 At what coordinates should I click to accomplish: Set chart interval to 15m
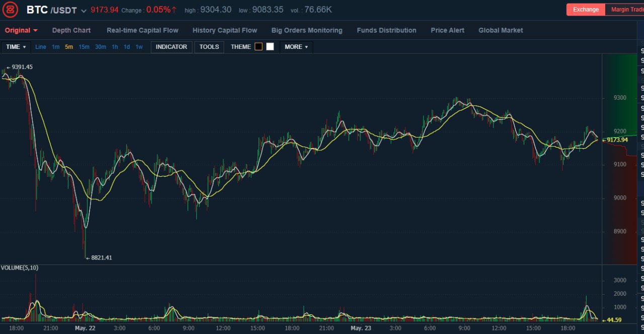(x=84, y=47)
